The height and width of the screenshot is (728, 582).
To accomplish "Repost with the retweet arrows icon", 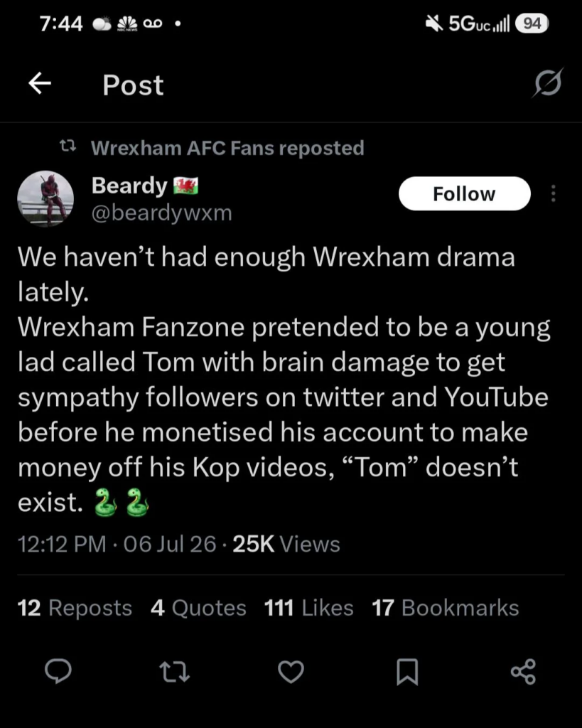I will click(175, 671).
